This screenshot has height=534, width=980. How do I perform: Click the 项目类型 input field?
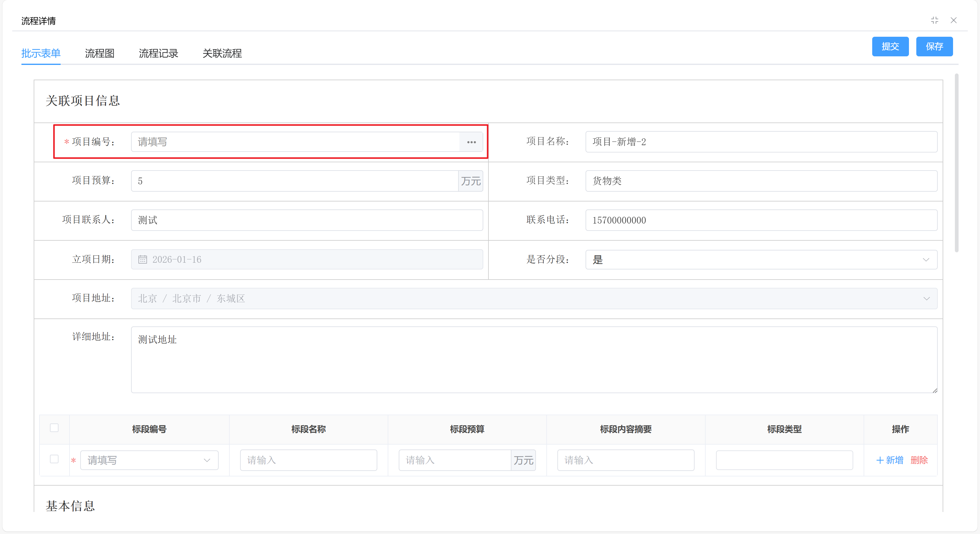click(x=761, y=181)
